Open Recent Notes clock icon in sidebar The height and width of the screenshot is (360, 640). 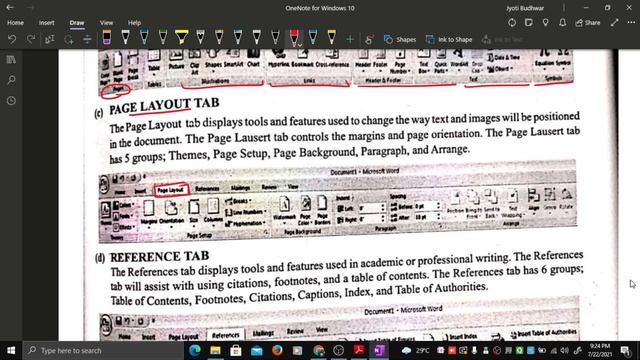click(11, 100)
